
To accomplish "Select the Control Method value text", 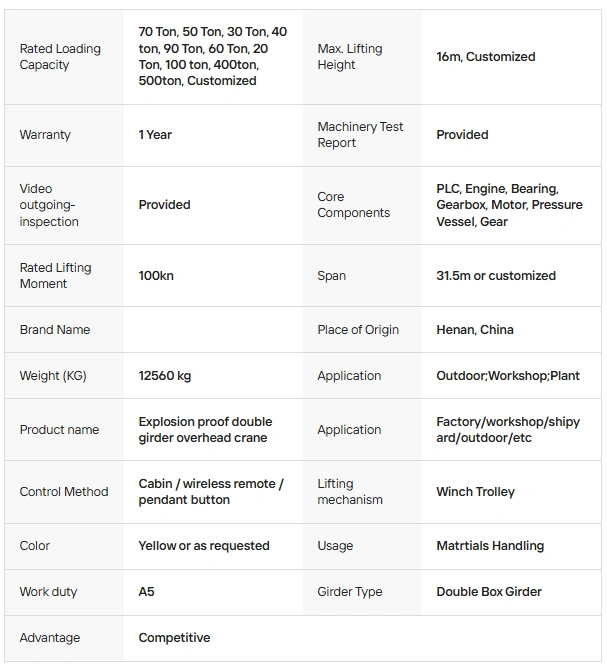I will tap(211, 492).
